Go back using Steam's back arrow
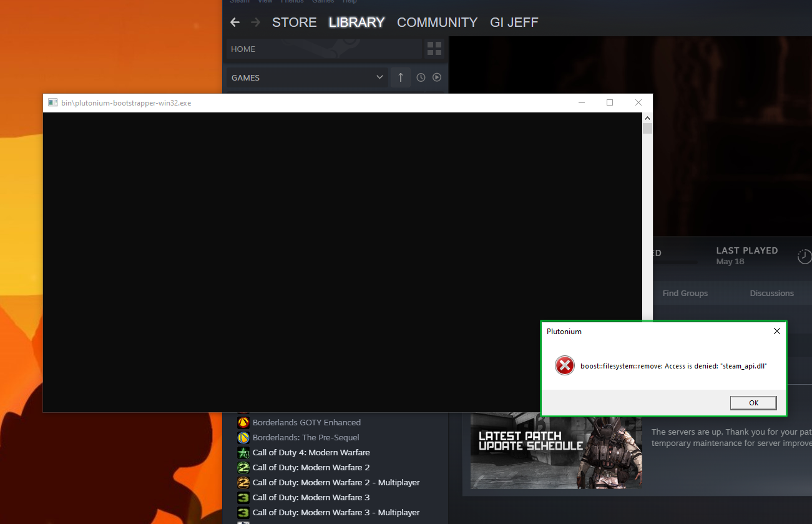 point(235,22)
